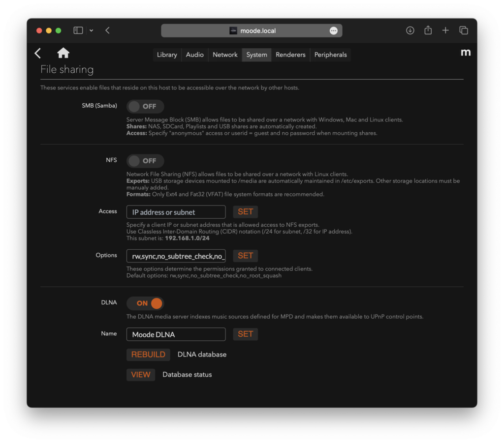Switch to the Audio tab

[194, 55]
